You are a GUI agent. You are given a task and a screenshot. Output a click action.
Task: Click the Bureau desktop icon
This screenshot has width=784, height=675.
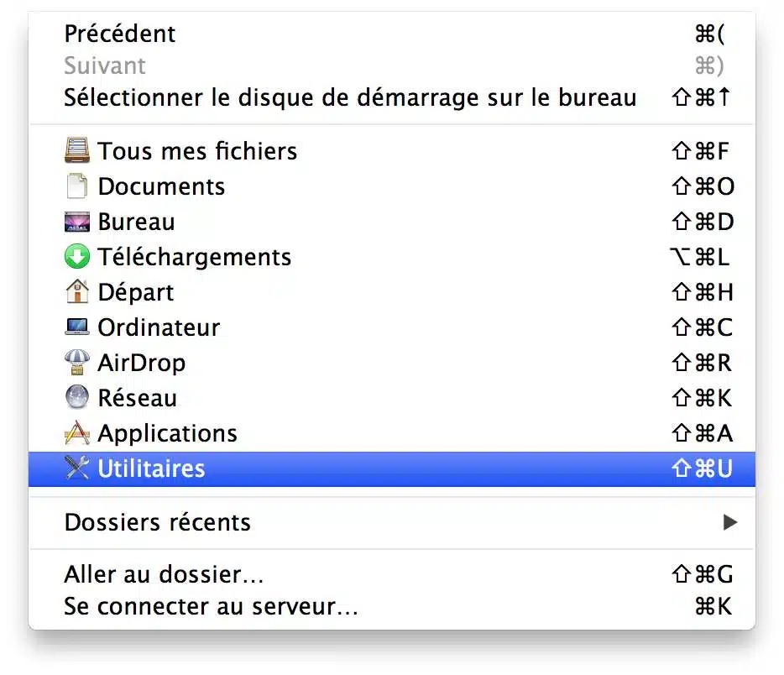click(77, 222)
